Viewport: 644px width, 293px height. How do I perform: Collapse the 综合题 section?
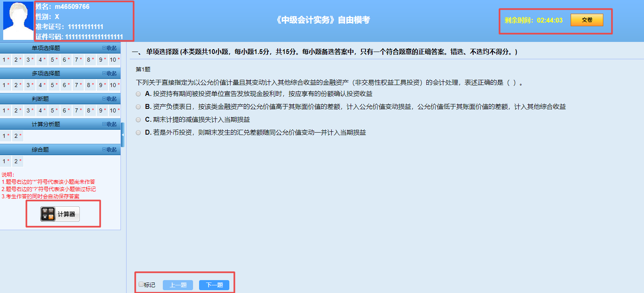pyautogui.click(x=109, y=150)
